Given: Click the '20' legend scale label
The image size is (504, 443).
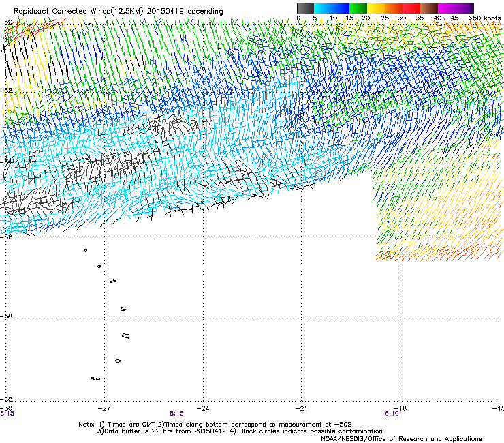Looking at the screenshot, I should [x=366, y=18].
